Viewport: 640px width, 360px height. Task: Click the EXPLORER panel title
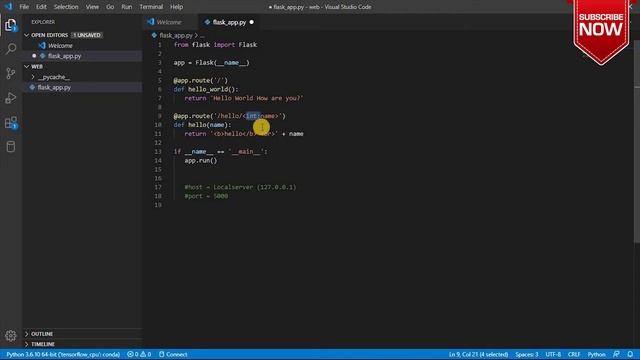click(x=43, y=22)
